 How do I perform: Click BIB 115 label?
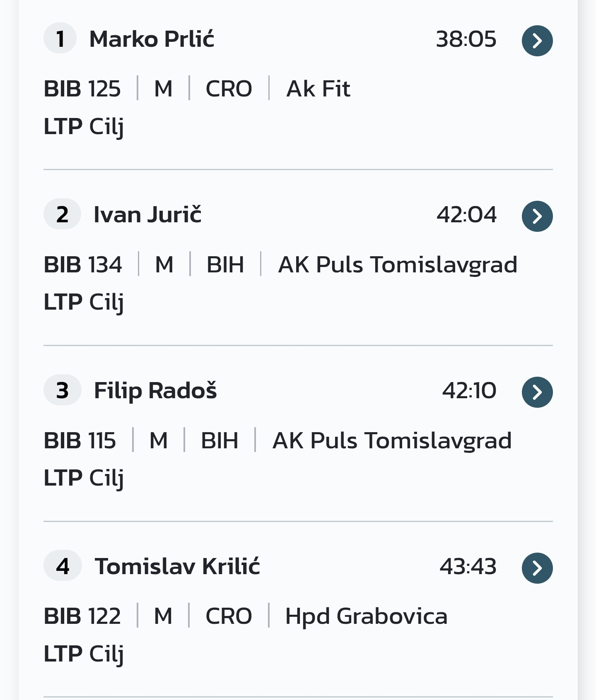point(80,440)
